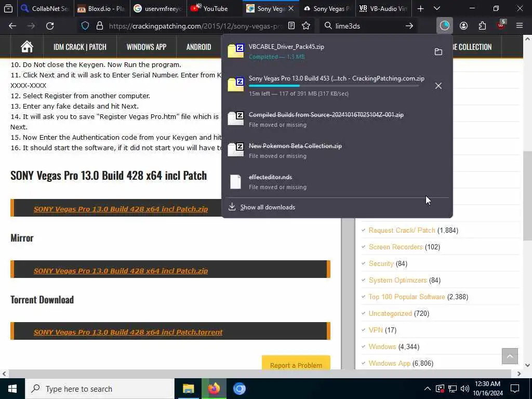The width and height of the screenshot is (532, 399).
Task: Switch to the CollabNet tab
Action: [45, 8]
